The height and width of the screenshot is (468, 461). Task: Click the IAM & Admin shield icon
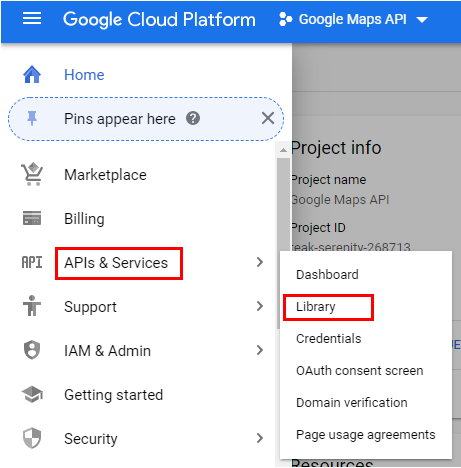[32, 350]
